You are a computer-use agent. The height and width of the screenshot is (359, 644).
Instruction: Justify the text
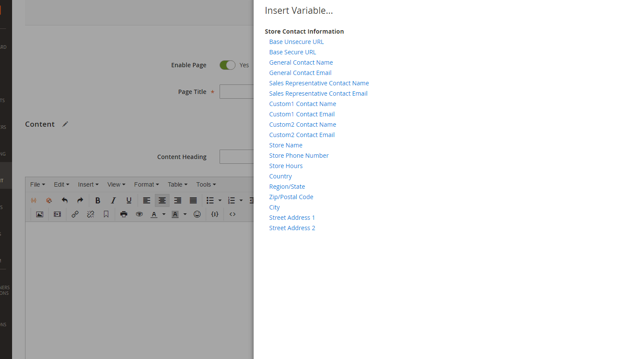pyautogui.click(x=193, y=200)
